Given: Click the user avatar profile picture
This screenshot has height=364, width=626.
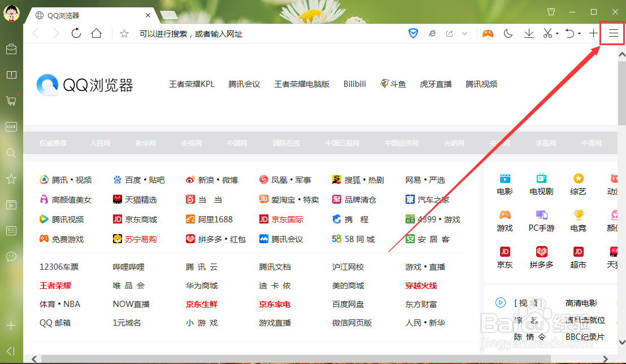Looking at the screenshot, I should click(11, 13).
